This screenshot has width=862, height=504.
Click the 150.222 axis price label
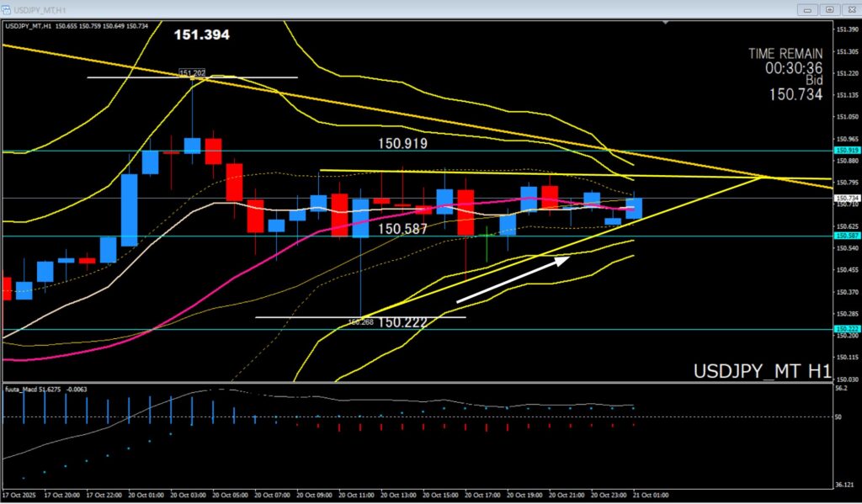[846, 328]
